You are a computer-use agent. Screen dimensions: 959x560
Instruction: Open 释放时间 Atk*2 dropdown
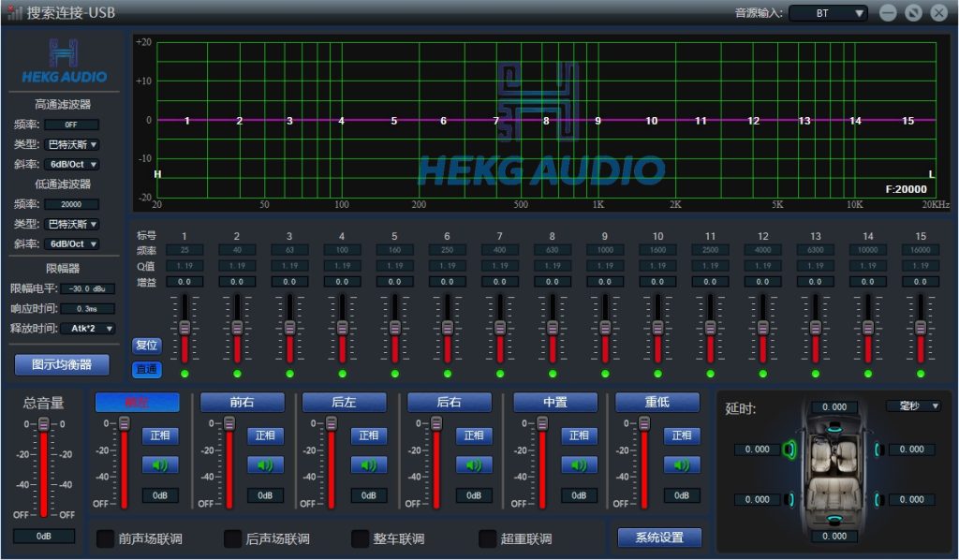coord(88,329)
